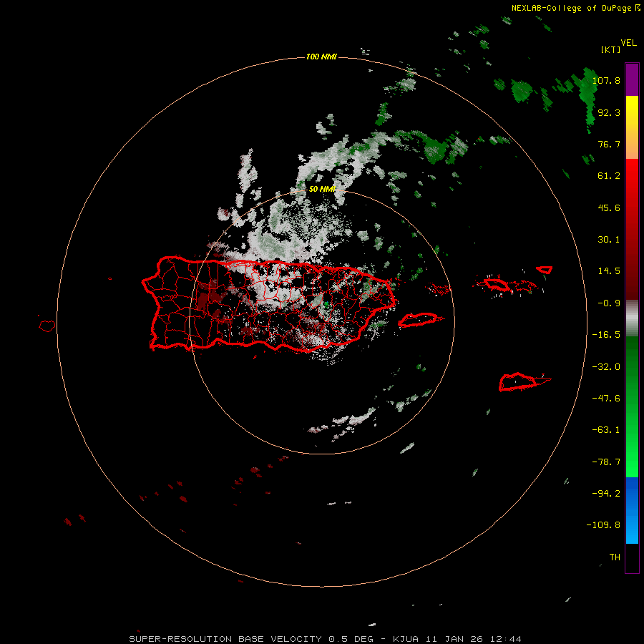Select the -32.0 scale value
This screenshot has height=644, width=644.
[606, 367]
